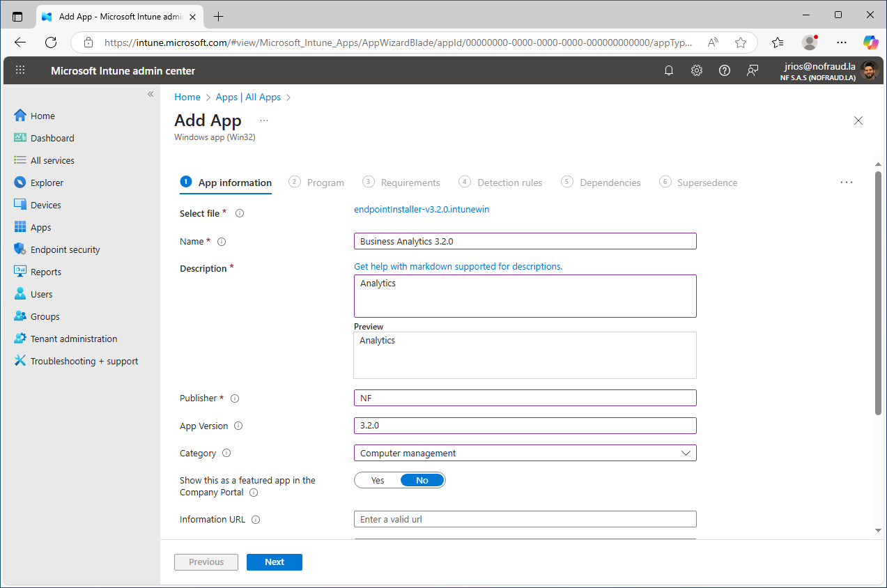Show info tooltip for Name field
This screenshot has width=887, height=588.
coord(222,242)
